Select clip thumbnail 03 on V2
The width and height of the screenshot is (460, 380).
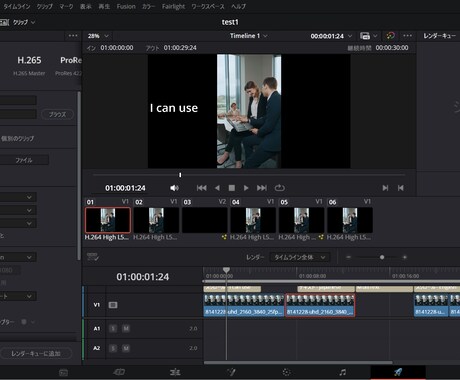205,220
